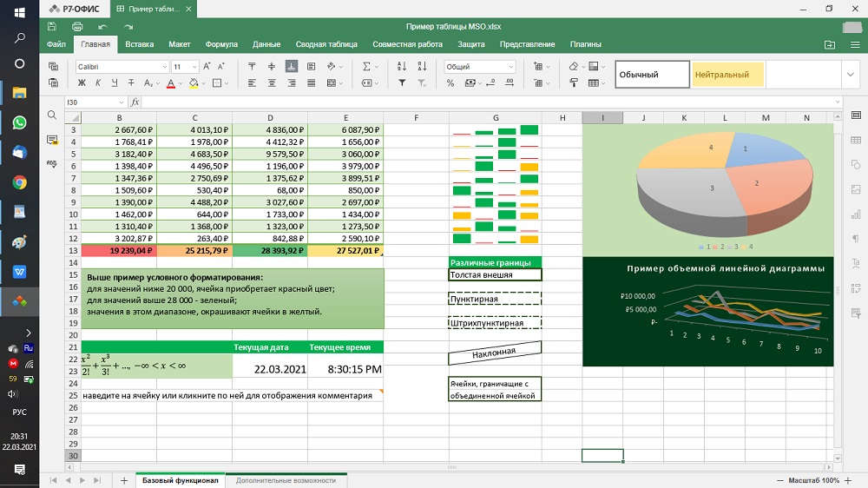
Task: Click the fx insert function icon
Action: 135,102
